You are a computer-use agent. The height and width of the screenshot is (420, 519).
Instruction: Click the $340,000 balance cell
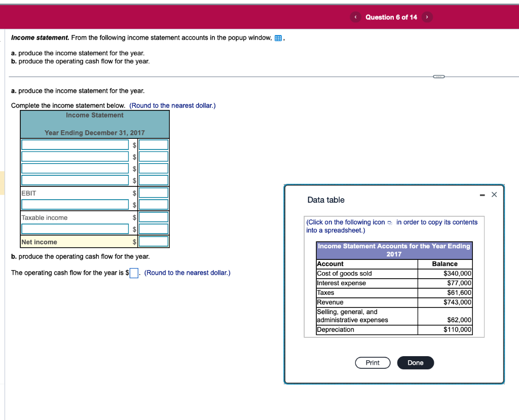coord(445,274)
